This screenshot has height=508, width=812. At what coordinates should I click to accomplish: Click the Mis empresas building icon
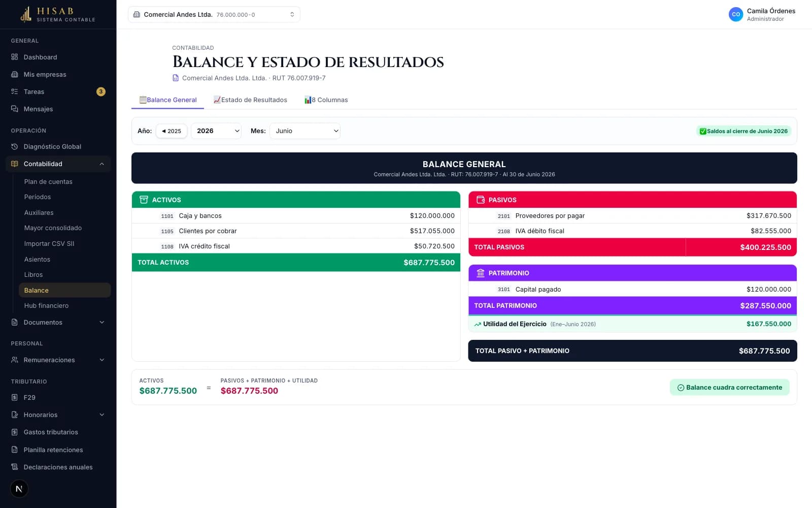click(15, 74)
